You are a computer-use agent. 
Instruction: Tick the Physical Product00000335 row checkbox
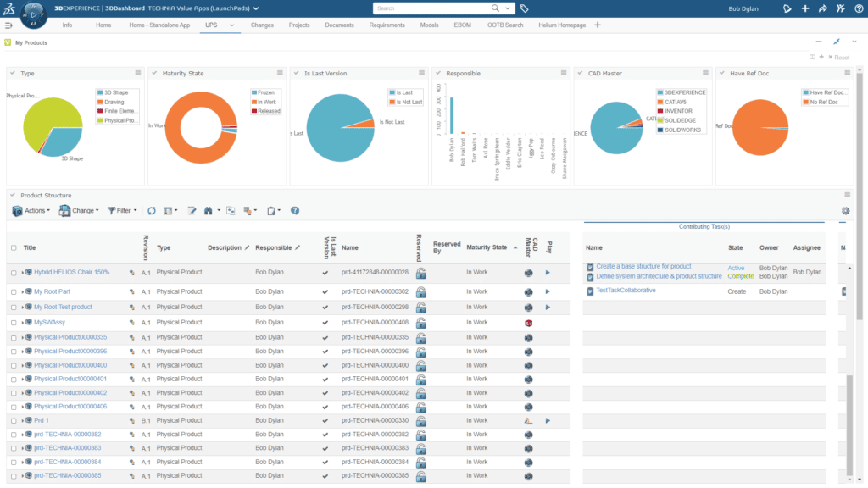point(14,337)
